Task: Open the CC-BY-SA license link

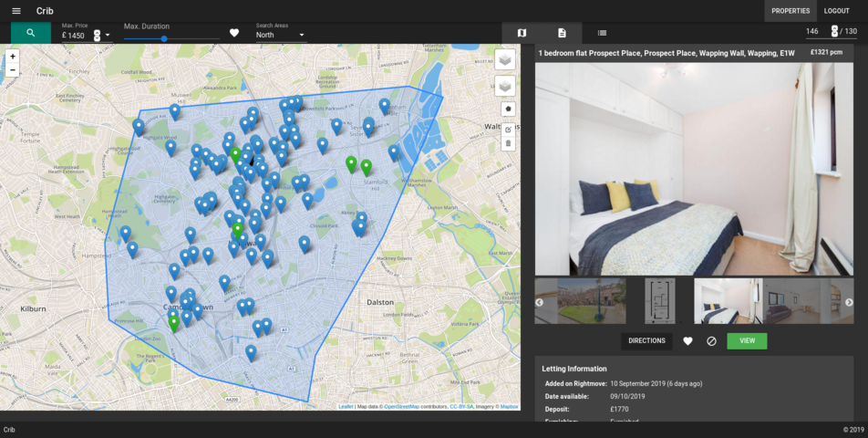Action: pos(461,406)
